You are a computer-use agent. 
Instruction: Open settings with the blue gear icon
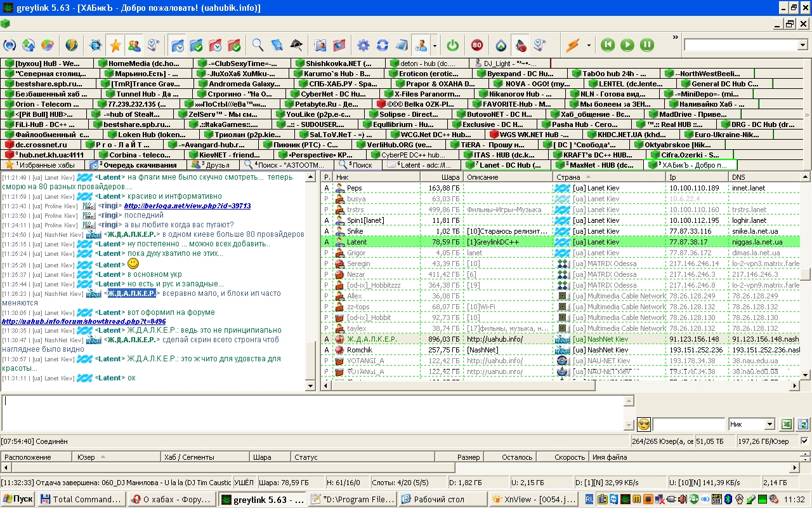point(363,45)
